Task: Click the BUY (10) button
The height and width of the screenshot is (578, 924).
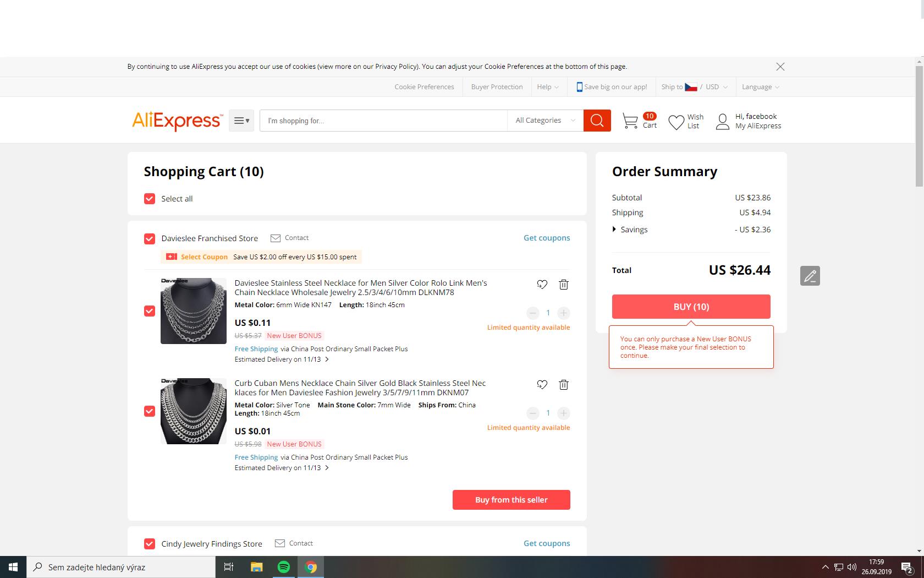Action: click(x=691, y=307)
